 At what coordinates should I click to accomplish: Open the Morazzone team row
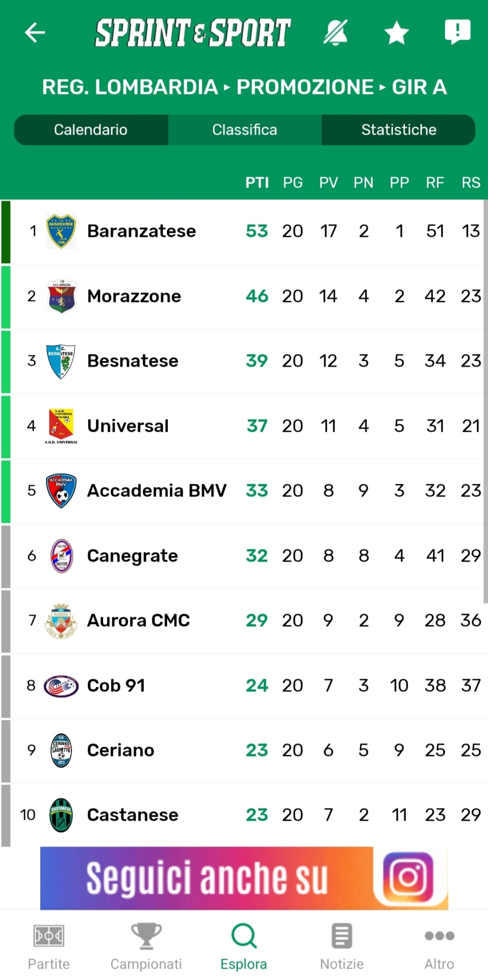pyautogui.click(x=134, y=296)
